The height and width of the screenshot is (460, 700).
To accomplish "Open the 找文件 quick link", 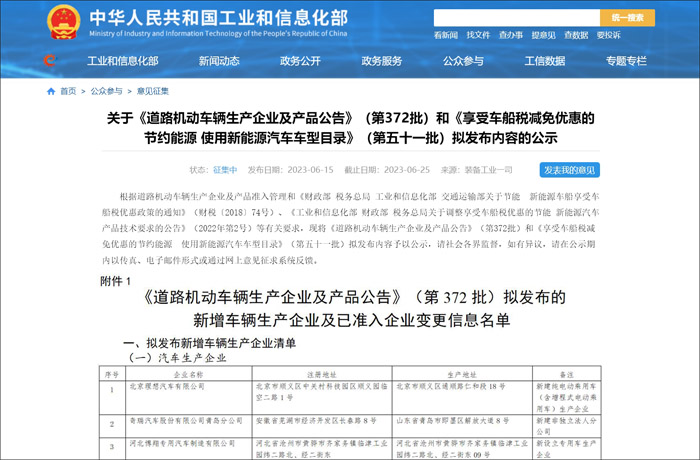I will pyautogui.click(x=478, y=35).
